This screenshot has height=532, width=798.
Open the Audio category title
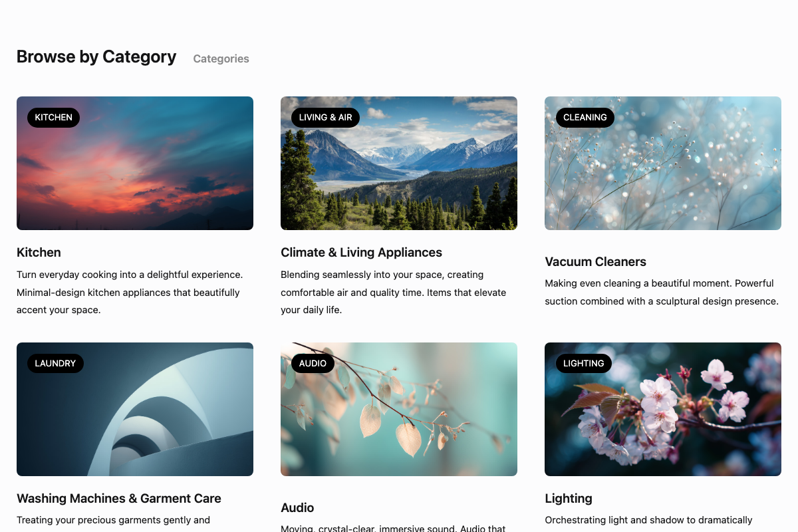pos(297,508)
